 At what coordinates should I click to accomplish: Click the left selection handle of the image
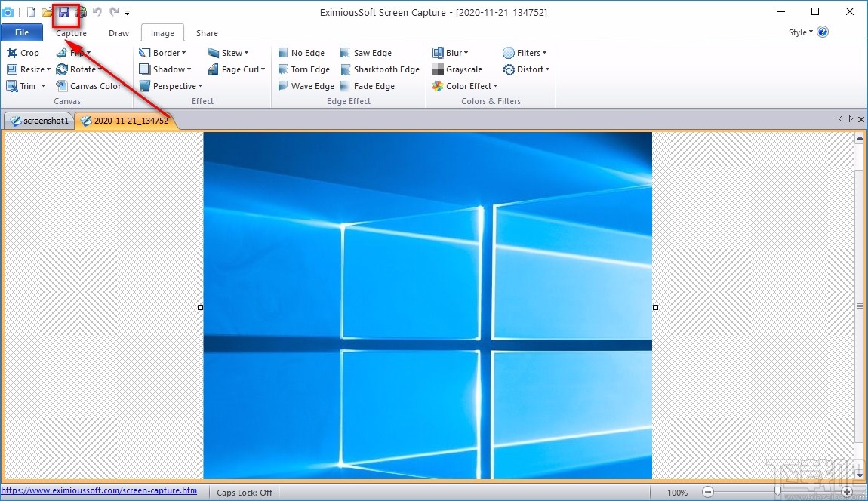pyautogui.click(x=200, y=307)
